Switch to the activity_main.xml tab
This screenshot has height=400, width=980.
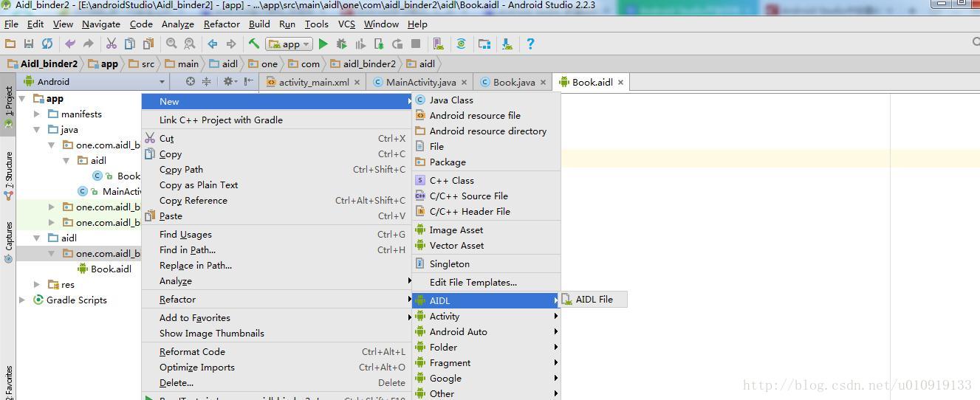314,82
